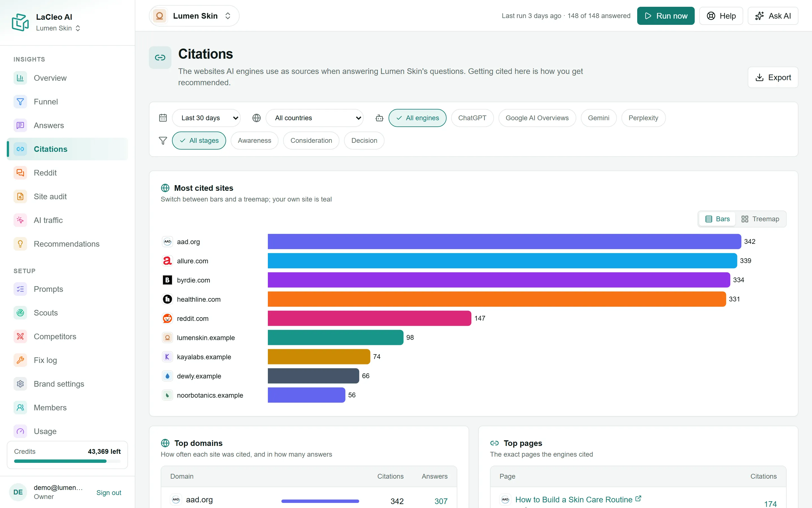Filter by ChatGPT engine

(x=472, y=118)
